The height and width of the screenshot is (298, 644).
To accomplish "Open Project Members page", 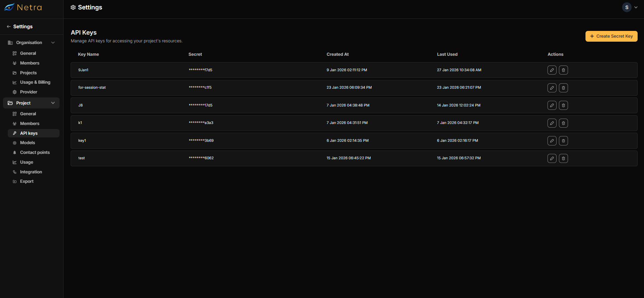I will coord(30,124).
